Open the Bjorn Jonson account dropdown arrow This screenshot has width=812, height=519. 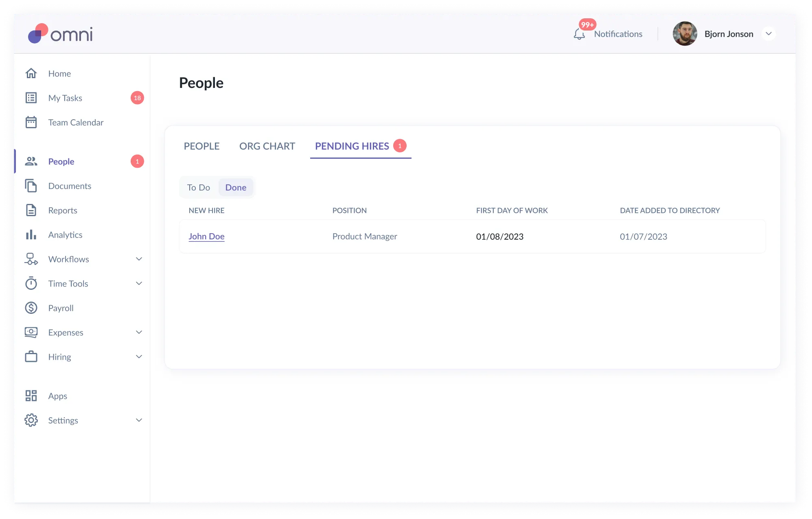768,34
